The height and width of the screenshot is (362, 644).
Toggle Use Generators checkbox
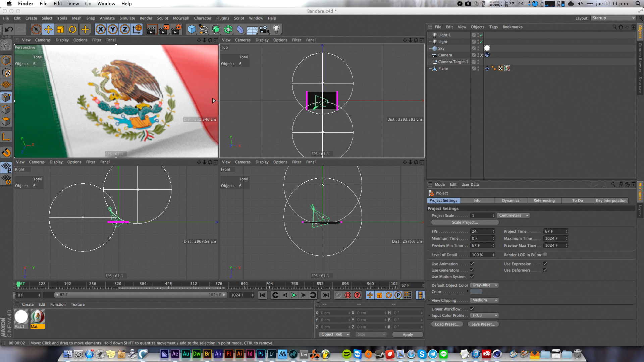472,270
